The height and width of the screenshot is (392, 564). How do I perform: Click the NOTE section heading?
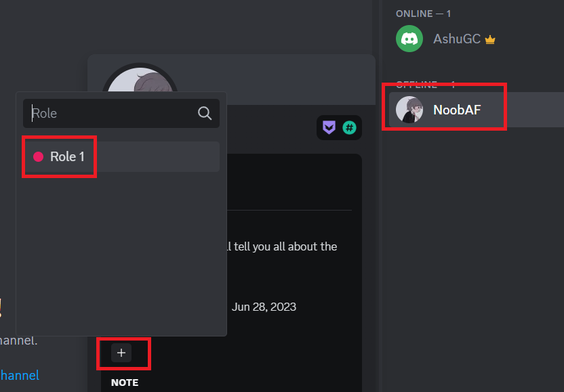coord(125,383)
